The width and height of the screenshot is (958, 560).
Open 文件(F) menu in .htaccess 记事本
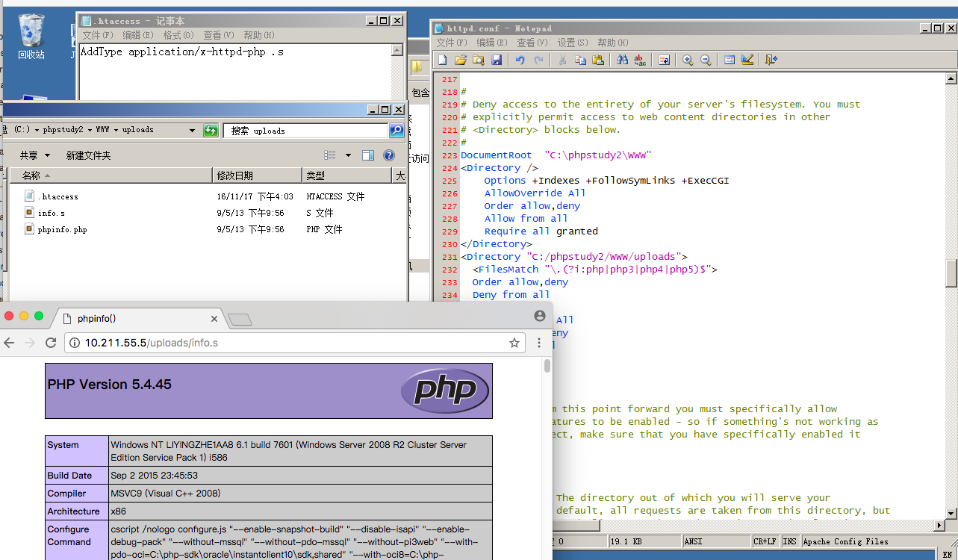(x=98, y=35)
